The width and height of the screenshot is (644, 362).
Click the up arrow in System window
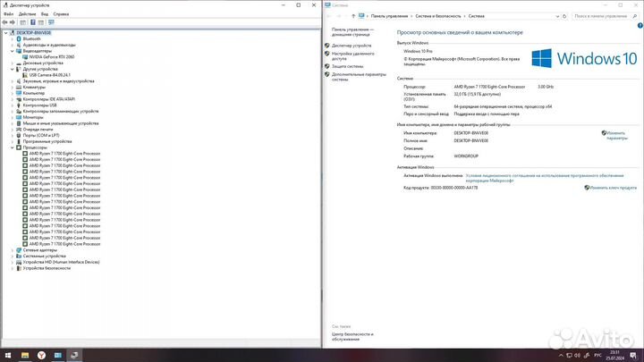point(353,16)
